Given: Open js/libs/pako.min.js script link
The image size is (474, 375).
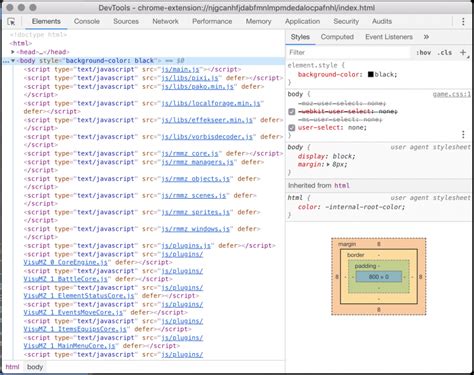Looking at the screenshot, I should 198,87.
